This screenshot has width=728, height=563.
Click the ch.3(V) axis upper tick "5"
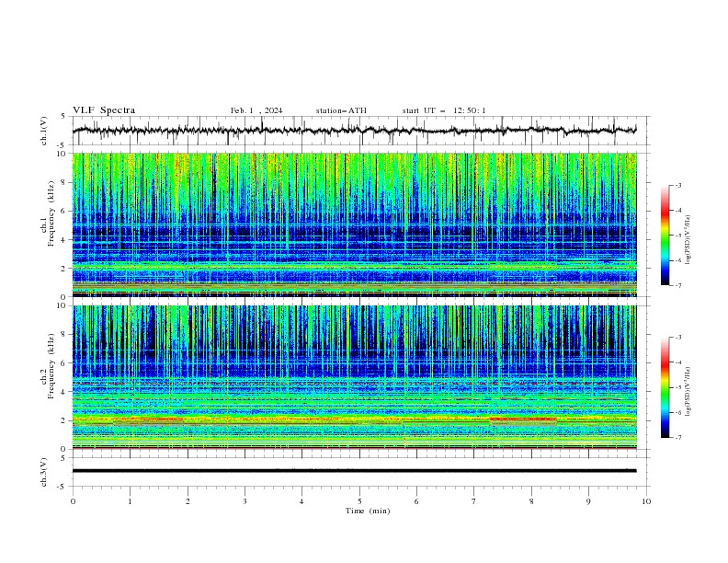tap(63, 458)
